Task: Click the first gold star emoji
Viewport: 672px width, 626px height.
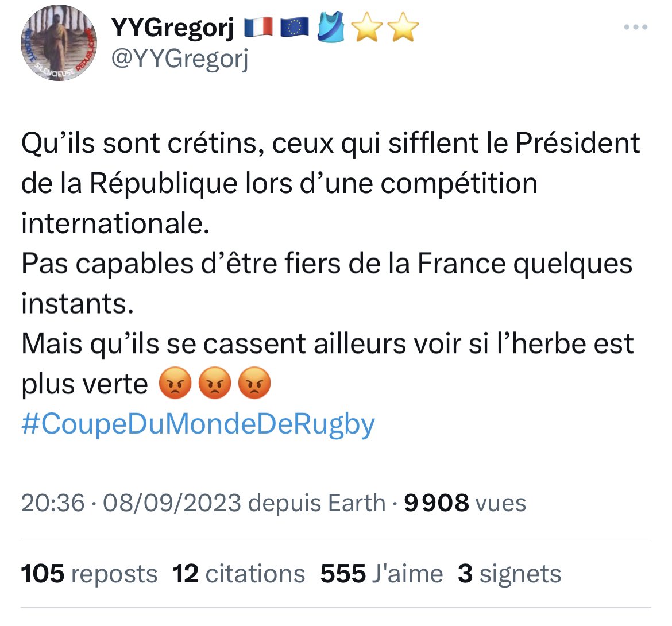Action: coord(366,28)
